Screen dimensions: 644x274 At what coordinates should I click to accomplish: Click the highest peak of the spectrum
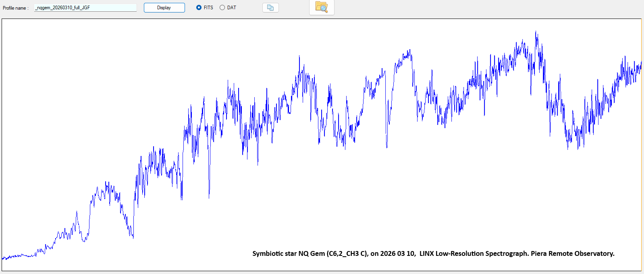click(536, 32)
